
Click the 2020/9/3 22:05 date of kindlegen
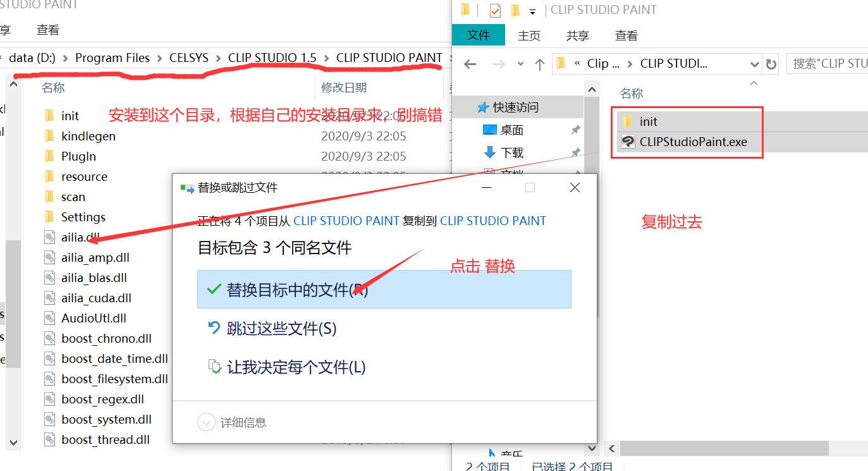pyautogui.click(x=364, y=136)
